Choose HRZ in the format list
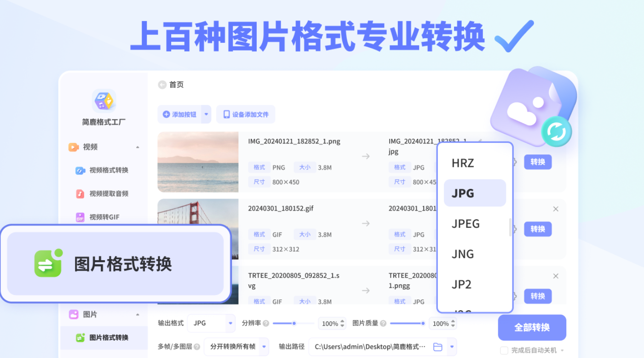This screenshot has width=644, height=358. point(475,163)
